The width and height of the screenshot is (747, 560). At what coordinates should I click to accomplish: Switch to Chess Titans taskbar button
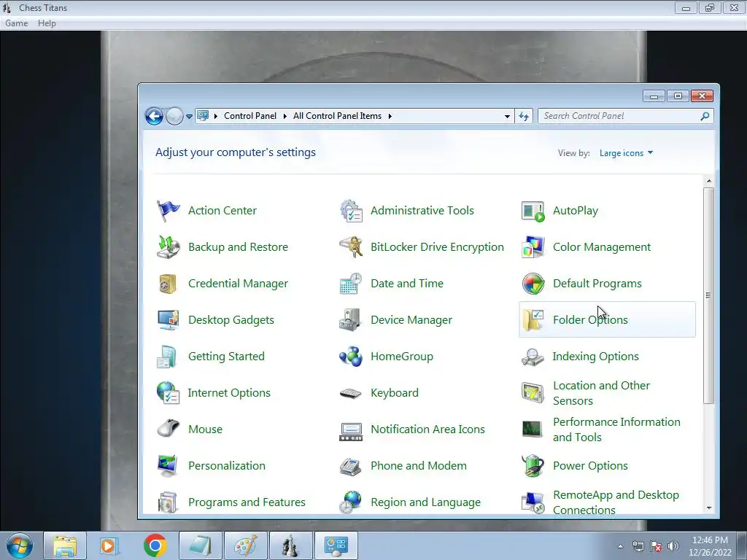pyautogui.click(x=290, y=545)
